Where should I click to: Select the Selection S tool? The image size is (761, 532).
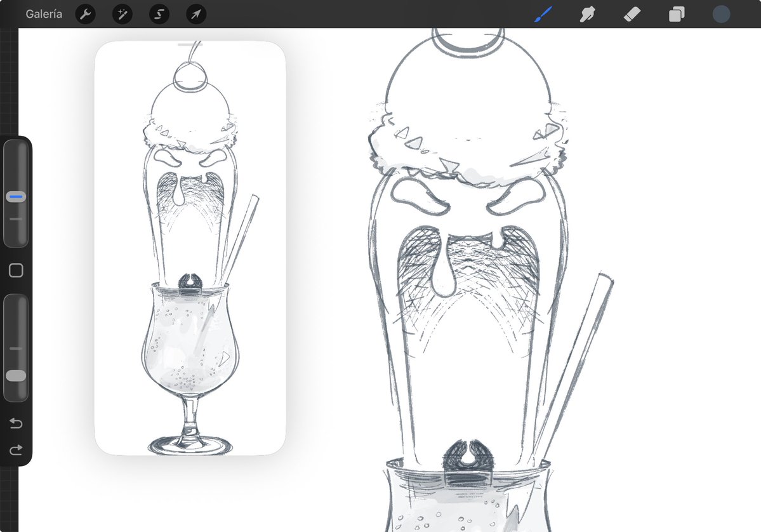click(x=159, y=14)
